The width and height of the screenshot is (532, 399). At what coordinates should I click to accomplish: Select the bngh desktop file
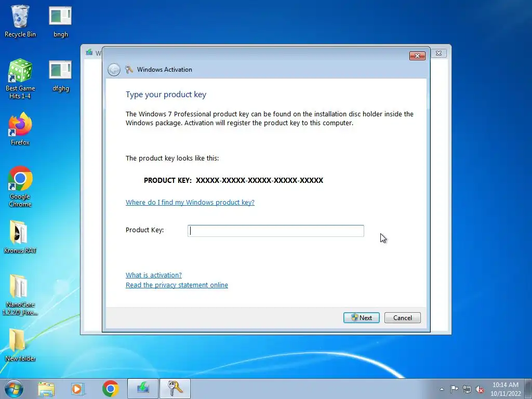(60, 21)
